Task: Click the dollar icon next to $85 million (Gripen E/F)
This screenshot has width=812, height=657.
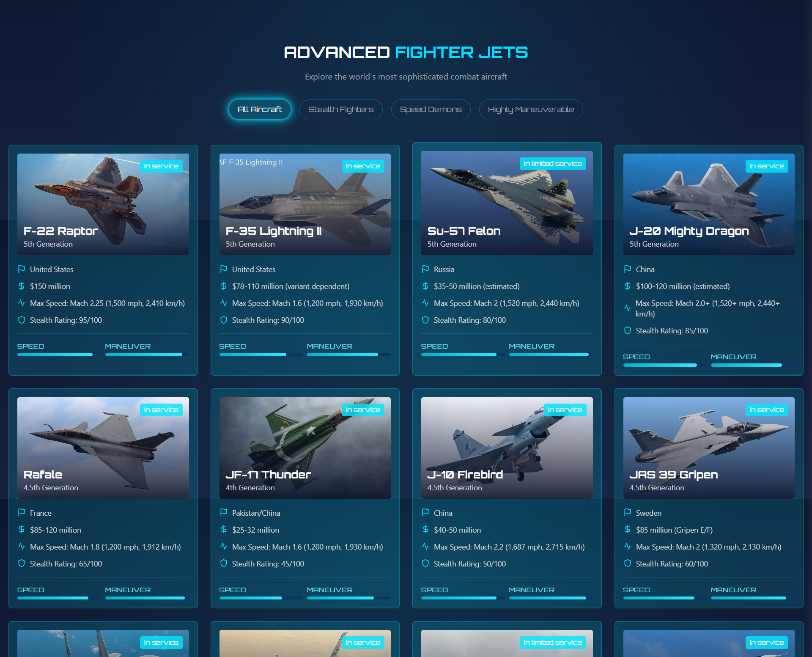Action: (628, 530)
